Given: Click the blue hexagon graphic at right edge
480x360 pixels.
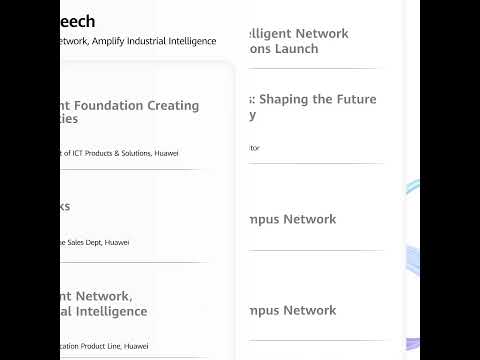Looking at the screenshot, I should click(x=413, y=260).
